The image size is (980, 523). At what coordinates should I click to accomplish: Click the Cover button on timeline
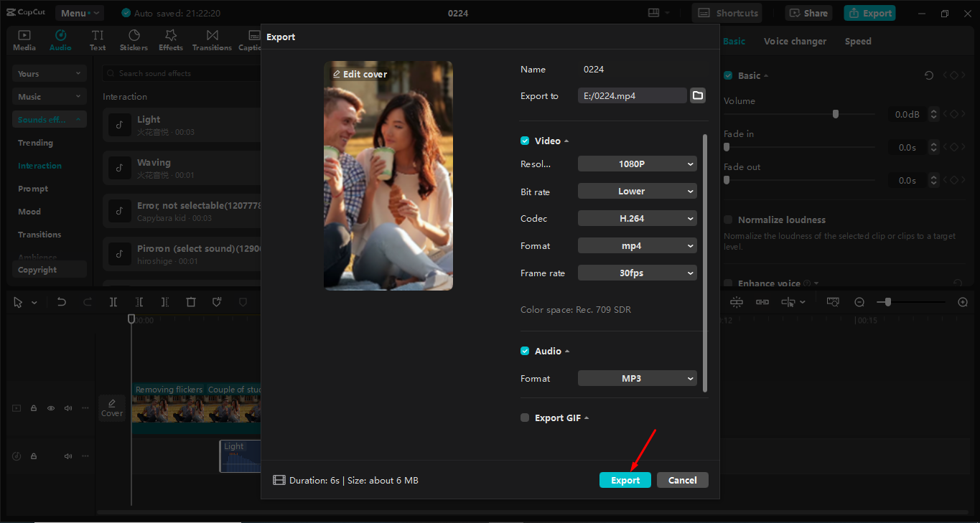pos(112,408)
